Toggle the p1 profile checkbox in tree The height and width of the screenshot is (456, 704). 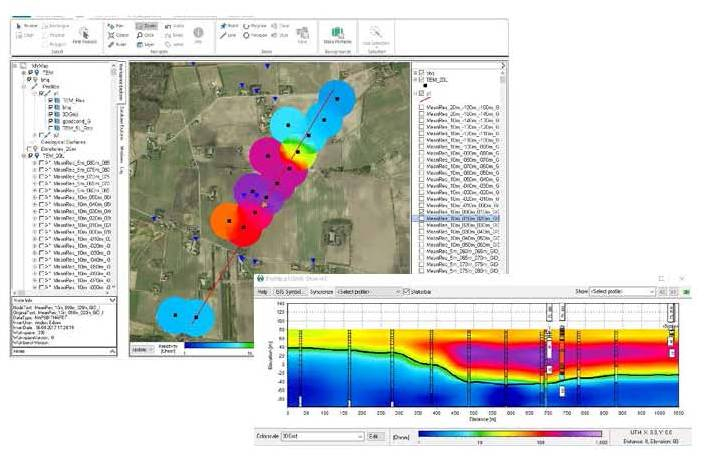coord(42,94)
